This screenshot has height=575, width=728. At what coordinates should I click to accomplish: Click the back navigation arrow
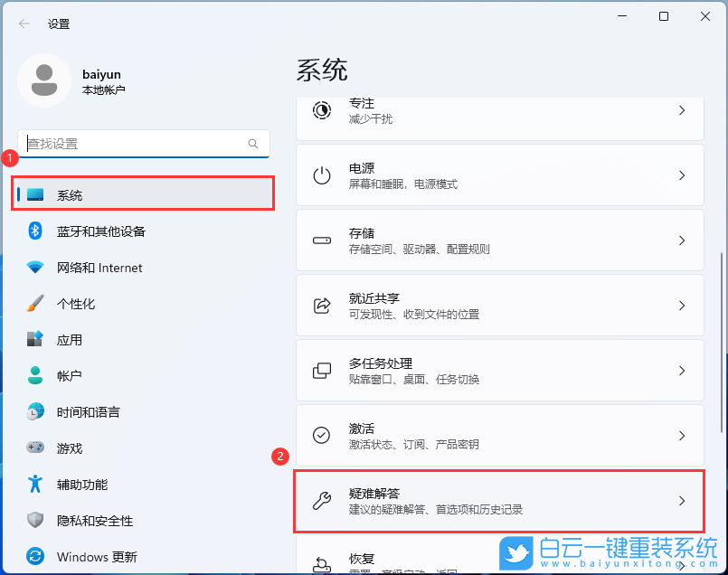click(x=24, y=24)
